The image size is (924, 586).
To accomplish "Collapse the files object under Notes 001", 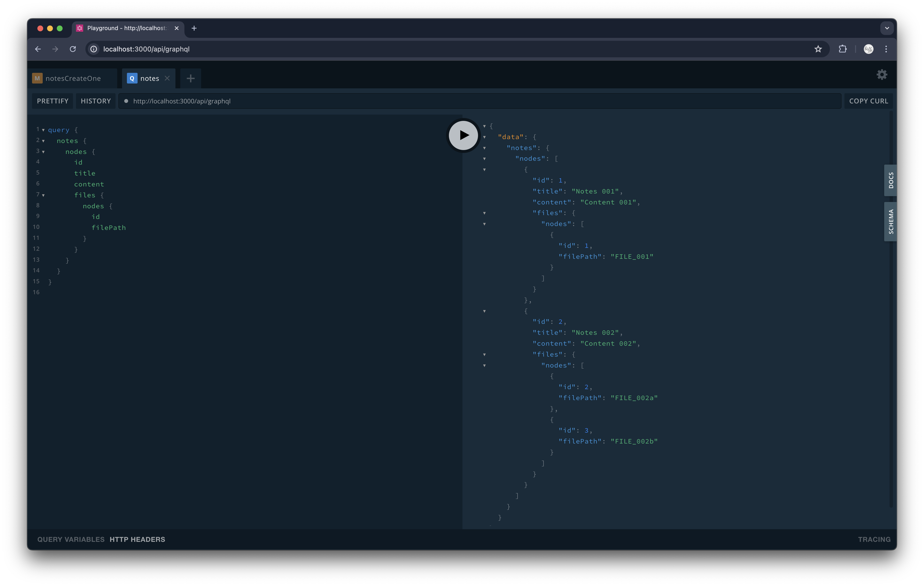I will tap(484, 213).
